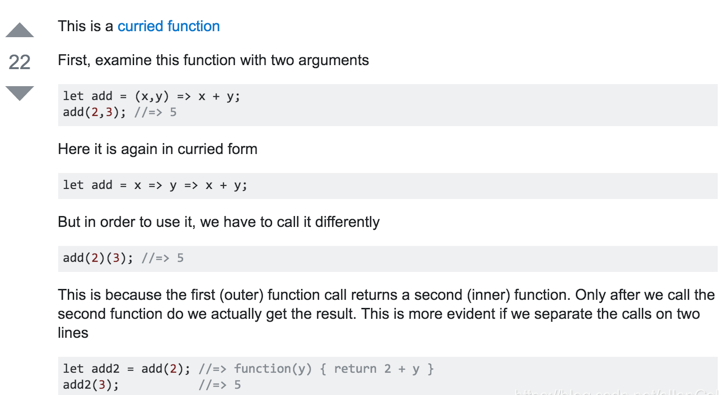Viewport: 721px width, 395px height.
Task: Click the comment '//=> 5' after add(2)(3)
Action: pos(163,258)
